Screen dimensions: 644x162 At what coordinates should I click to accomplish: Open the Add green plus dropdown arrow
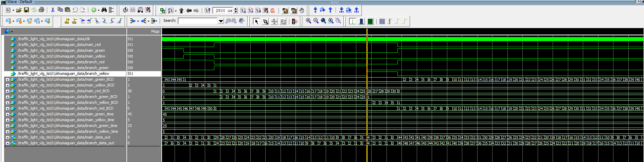coord(99,11)
